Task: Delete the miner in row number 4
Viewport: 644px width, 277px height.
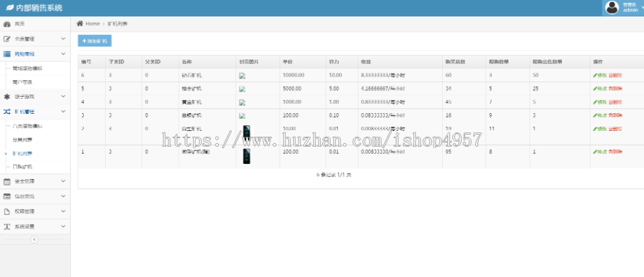Action: pos(615,102)
